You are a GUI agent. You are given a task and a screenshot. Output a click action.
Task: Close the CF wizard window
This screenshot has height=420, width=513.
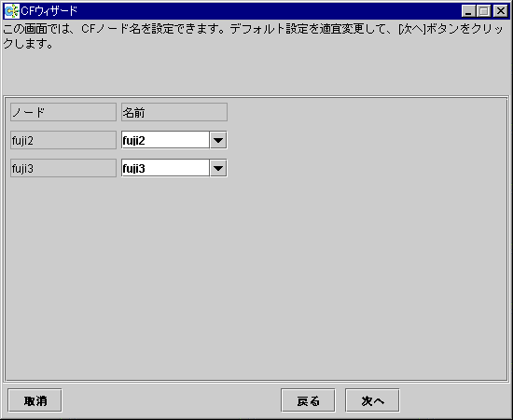(501, 11)
